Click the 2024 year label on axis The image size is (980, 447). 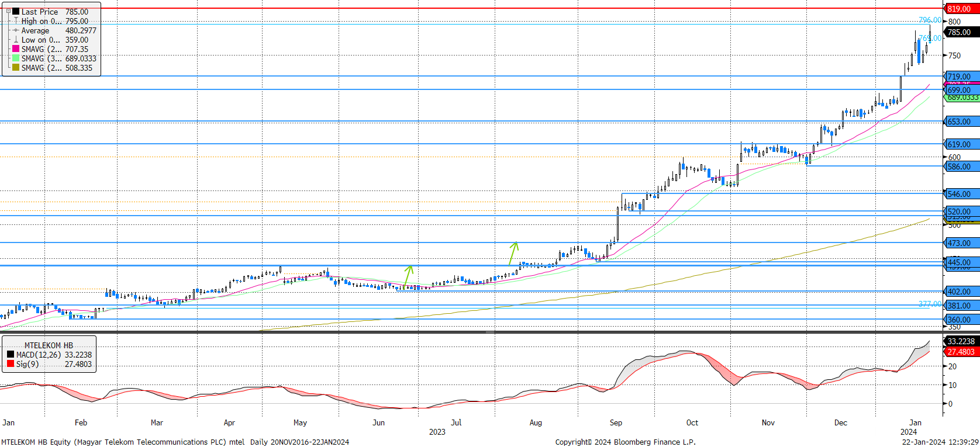click(909, 432)
